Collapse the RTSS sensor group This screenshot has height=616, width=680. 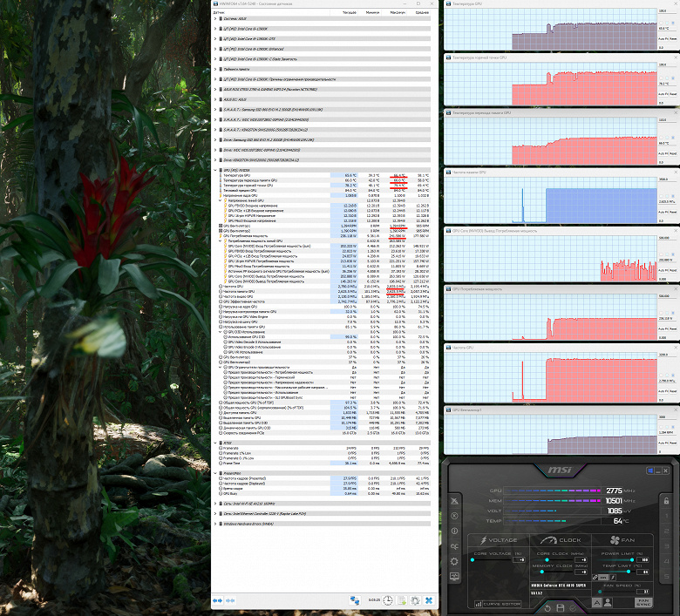[215, 443]
